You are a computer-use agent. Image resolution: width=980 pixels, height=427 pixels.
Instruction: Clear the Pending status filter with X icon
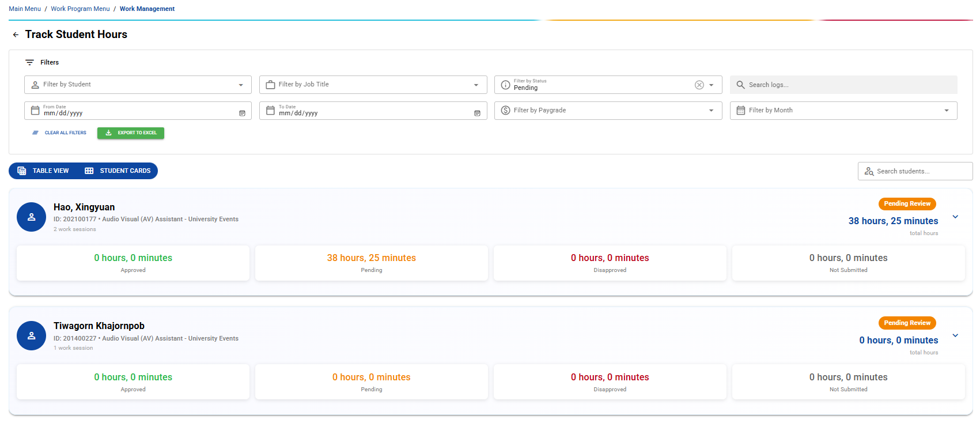click(x=699, y=85)
